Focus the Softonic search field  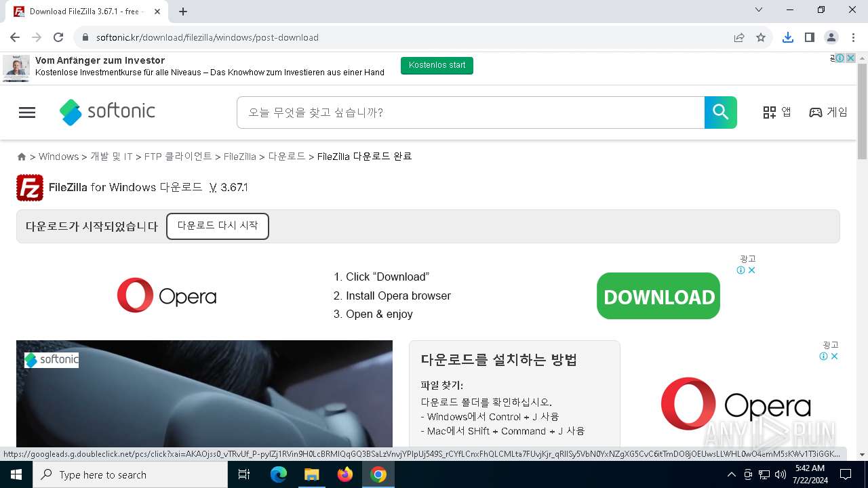coord(471,113)
